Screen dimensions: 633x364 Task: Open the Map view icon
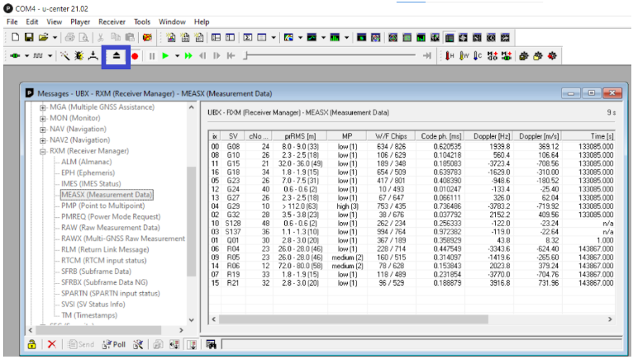tap(288, 37)
